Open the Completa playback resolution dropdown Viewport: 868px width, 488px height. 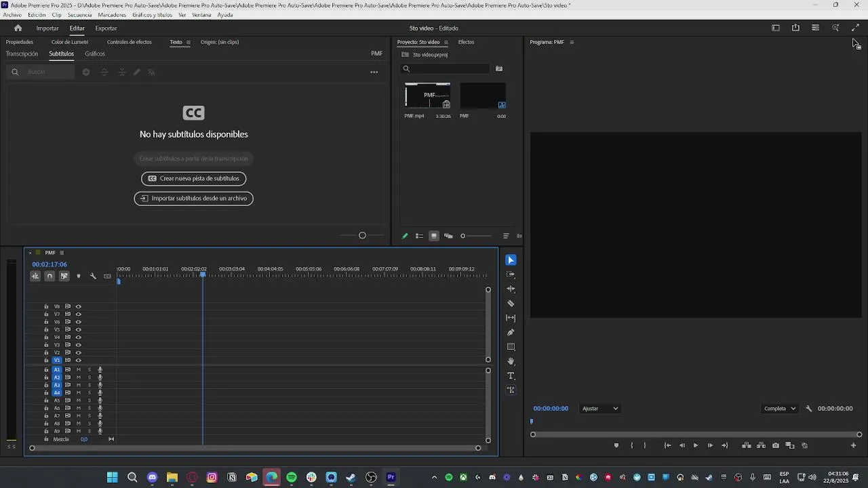(x=780, y=409)
